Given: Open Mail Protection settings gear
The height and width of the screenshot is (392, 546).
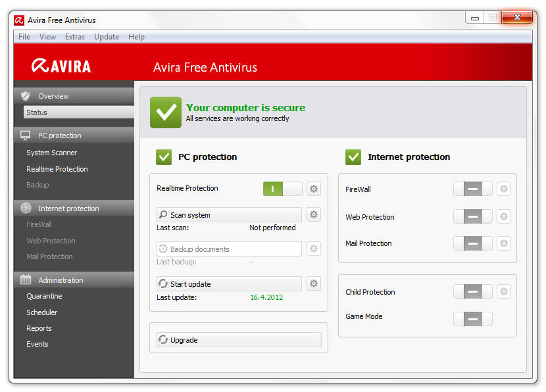Looking at the screenshot, I should (503, 243).
